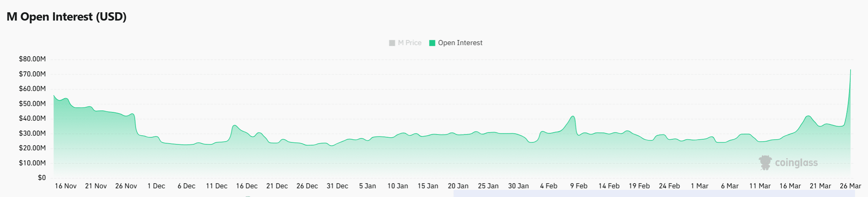The width and height of the screenshot is (868, 197).
Task: Click the $80.00M y-axis label
Action: pos(32,59)
